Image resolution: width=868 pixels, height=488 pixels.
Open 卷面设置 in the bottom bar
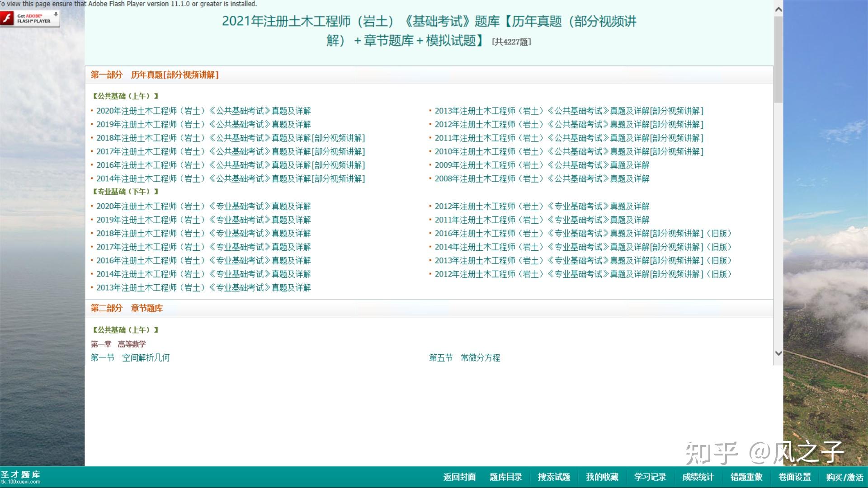pos(795,477)
